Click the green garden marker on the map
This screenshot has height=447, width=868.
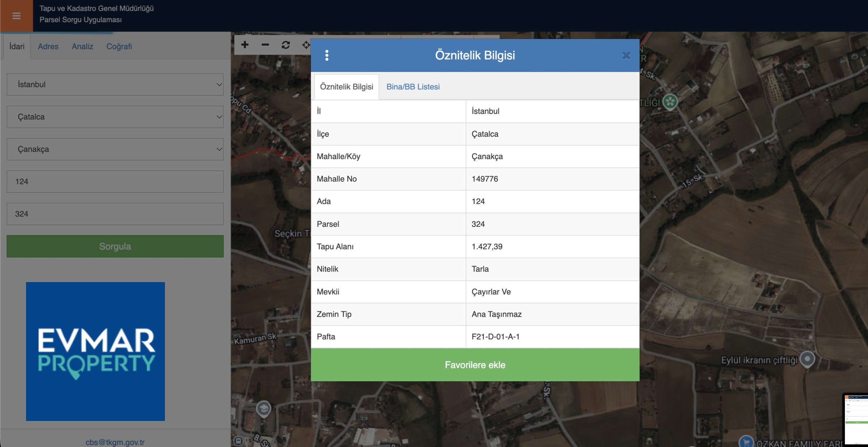pyautogui.click(x=670, y=102)
